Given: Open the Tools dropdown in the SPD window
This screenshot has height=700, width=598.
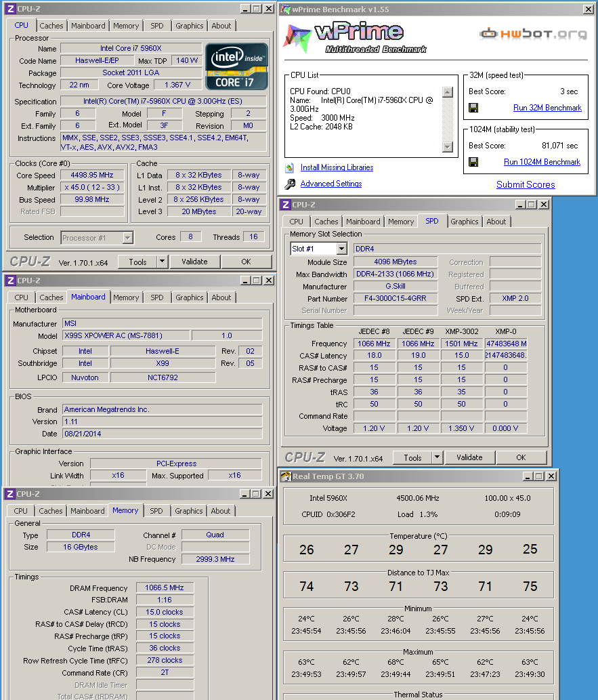Looking at the screenshot, I should tap(437, 457).
